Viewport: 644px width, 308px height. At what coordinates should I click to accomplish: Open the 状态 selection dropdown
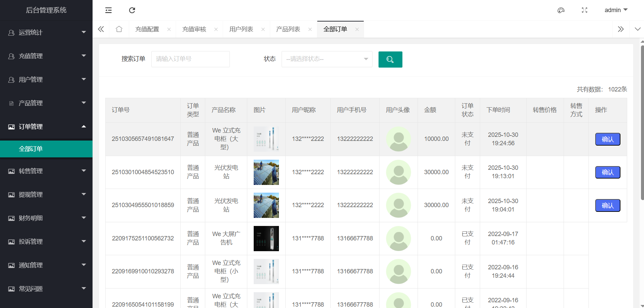point(327,59)
